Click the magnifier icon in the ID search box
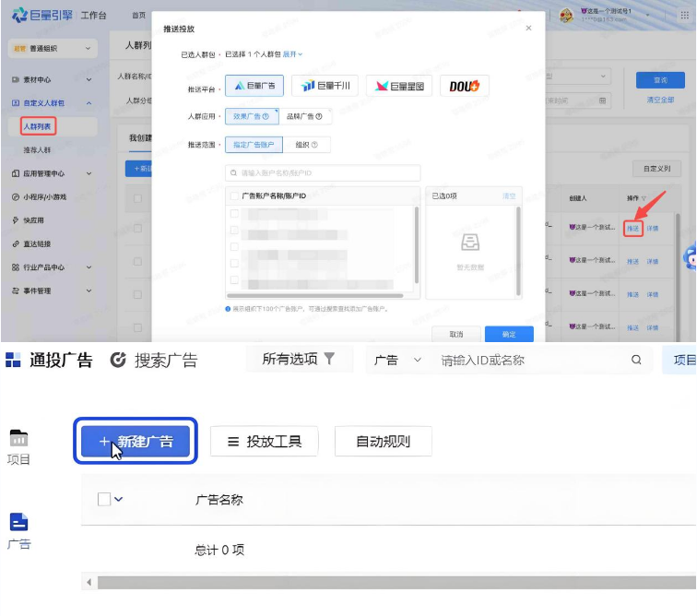This screenshot has width=697, height=616. click(x=636, y=360)
